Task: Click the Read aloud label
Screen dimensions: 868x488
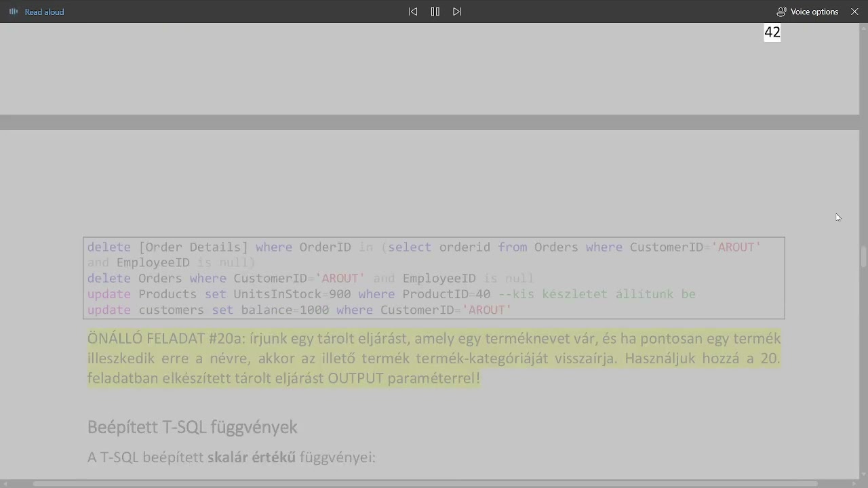Action: 44,12
